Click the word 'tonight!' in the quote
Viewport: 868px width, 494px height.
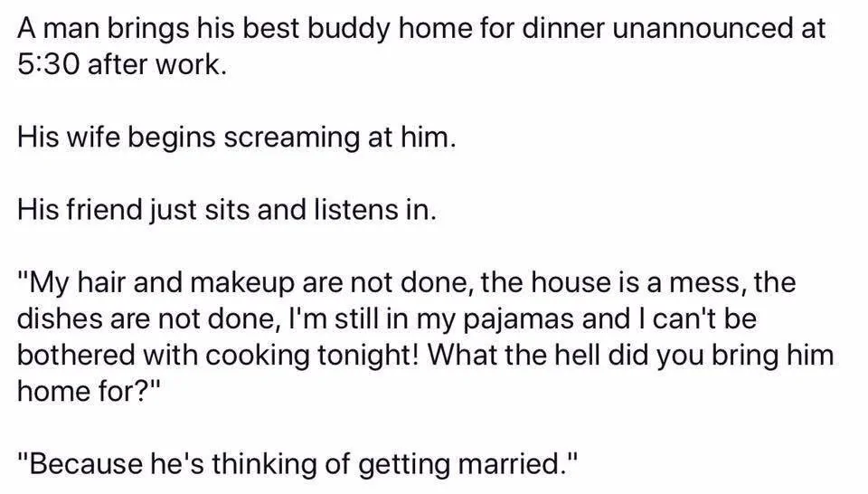click(x=368, y=356)
